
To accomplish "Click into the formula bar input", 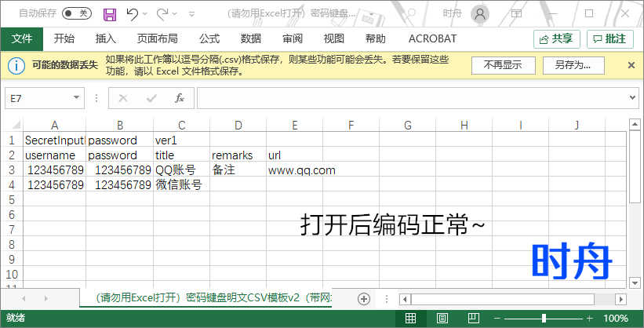I will click(x=412, y=98).
